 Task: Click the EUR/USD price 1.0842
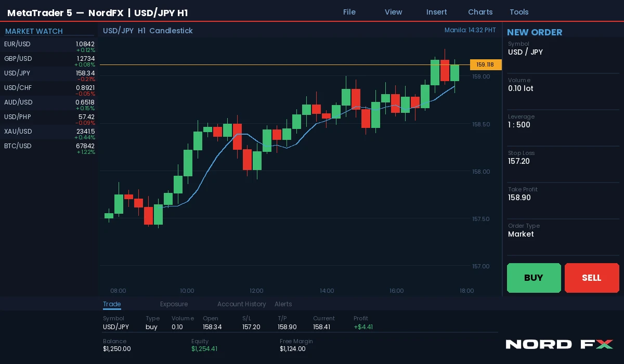point(85,44)
